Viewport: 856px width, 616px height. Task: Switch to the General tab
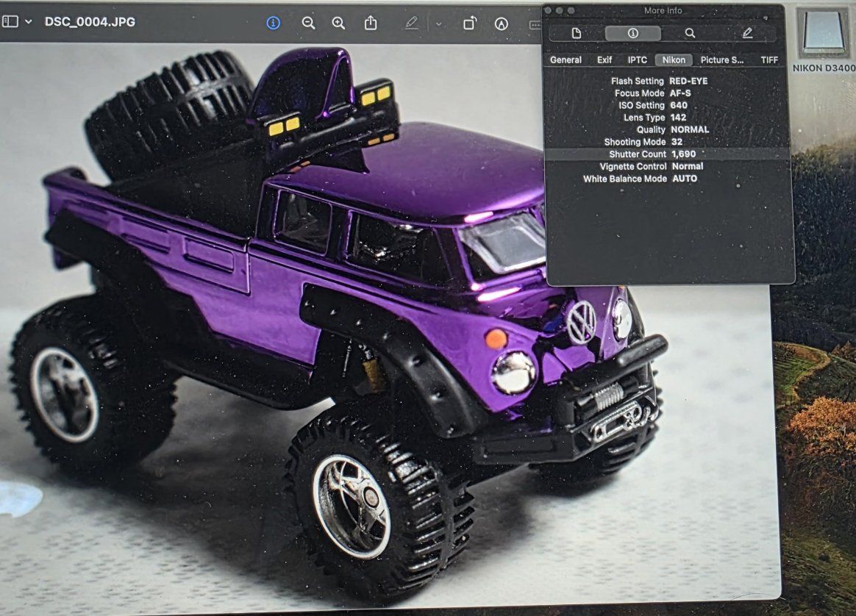click(566, 60)
